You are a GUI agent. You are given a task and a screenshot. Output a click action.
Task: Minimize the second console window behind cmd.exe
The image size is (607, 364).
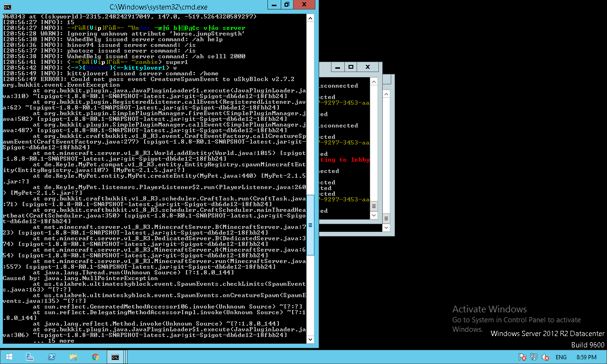pos(337,67)
